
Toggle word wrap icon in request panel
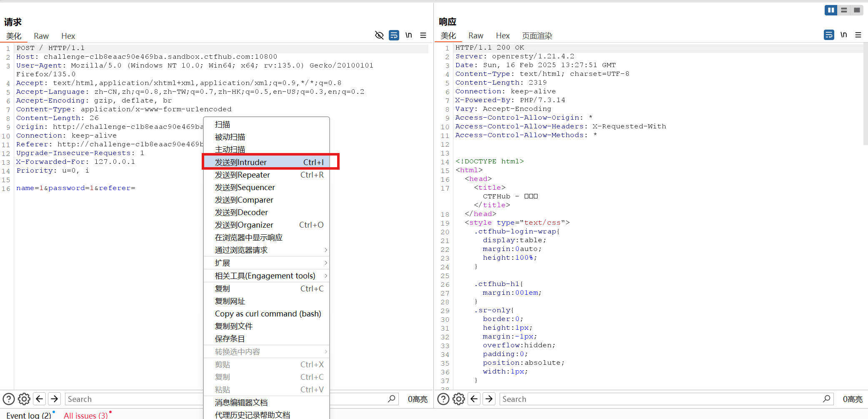tap(394, 35)
